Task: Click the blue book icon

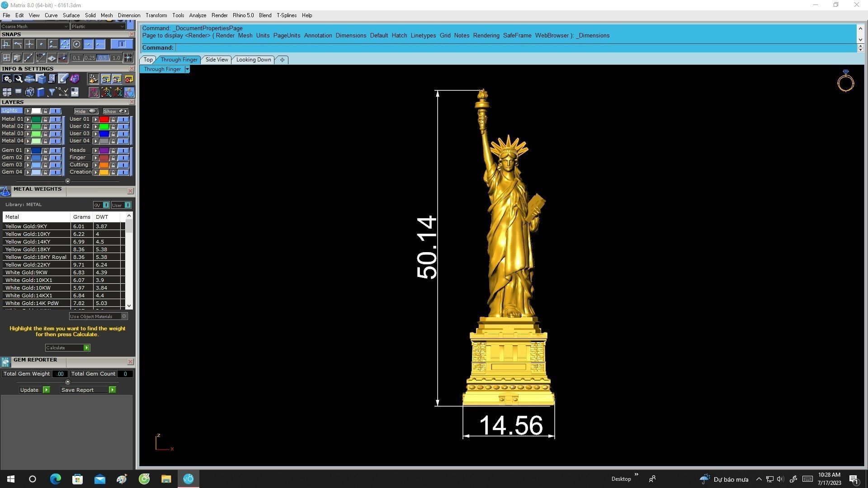Action: (41, 92)
